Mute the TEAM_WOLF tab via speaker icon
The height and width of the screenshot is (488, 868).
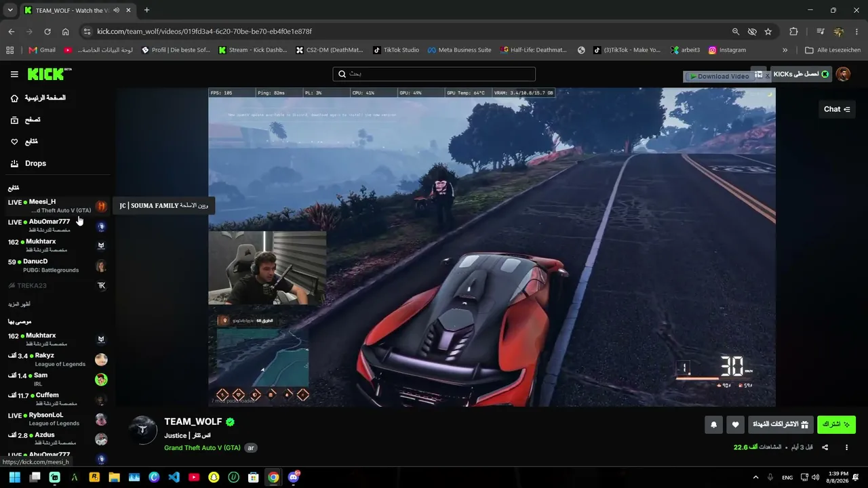(117, 10)
